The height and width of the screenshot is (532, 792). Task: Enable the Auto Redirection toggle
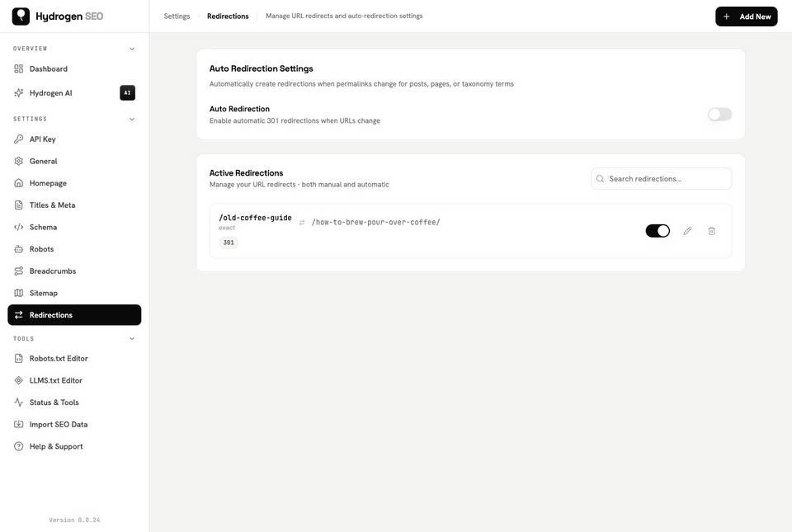[x=719, y=115]
